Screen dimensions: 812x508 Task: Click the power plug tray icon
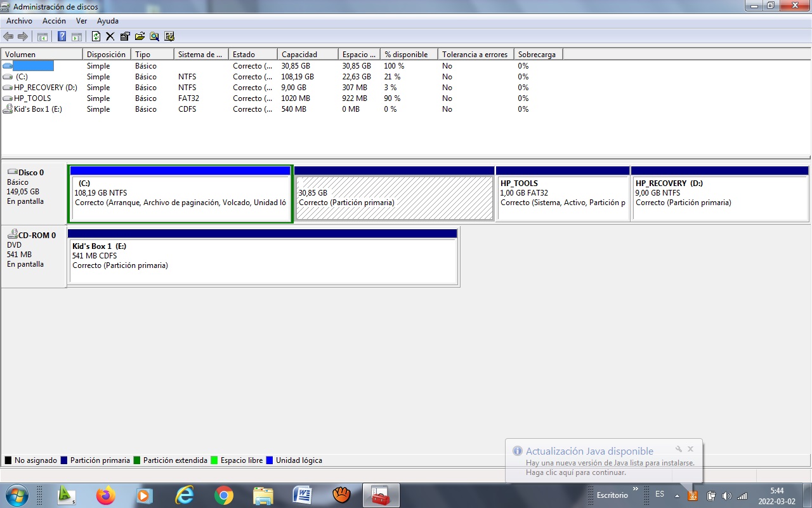pyautogui.click(x=711, y=495)
